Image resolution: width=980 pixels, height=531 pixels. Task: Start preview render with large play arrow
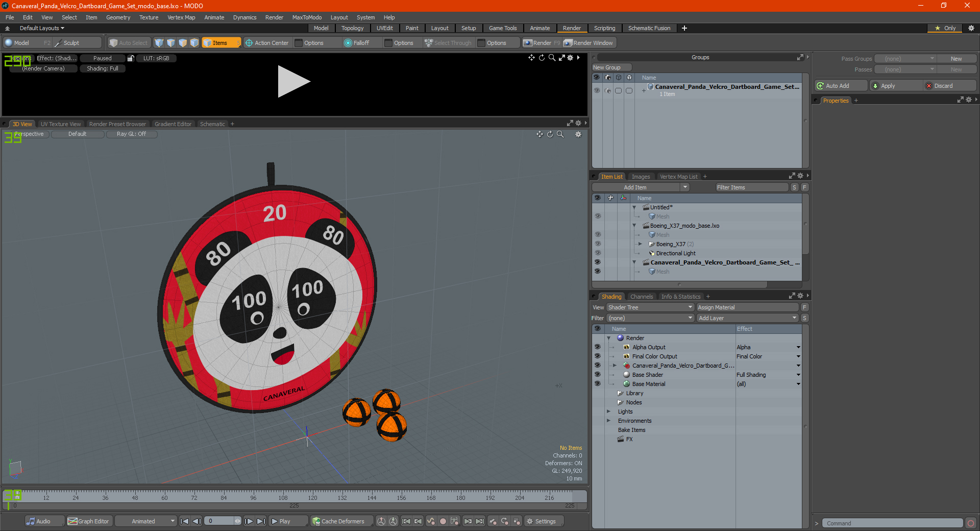[293, 82]
